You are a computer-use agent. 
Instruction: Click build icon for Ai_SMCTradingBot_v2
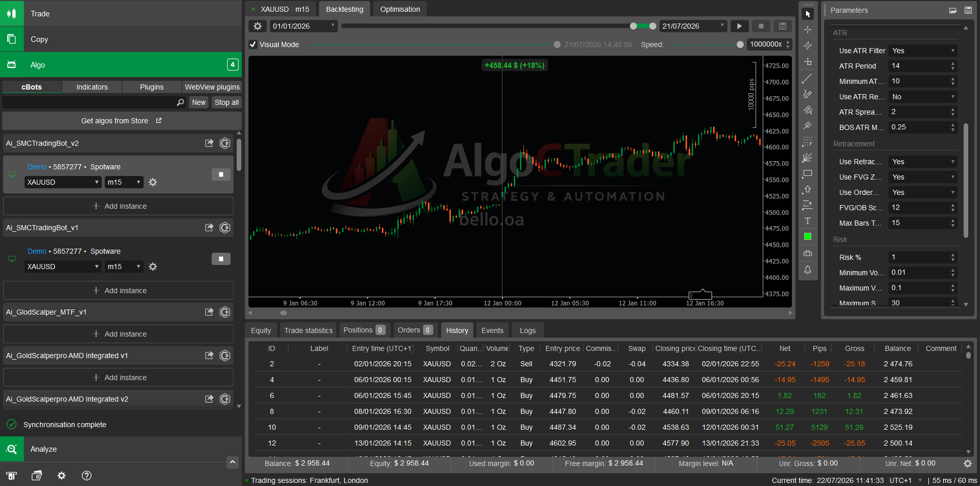click(225, 143)
